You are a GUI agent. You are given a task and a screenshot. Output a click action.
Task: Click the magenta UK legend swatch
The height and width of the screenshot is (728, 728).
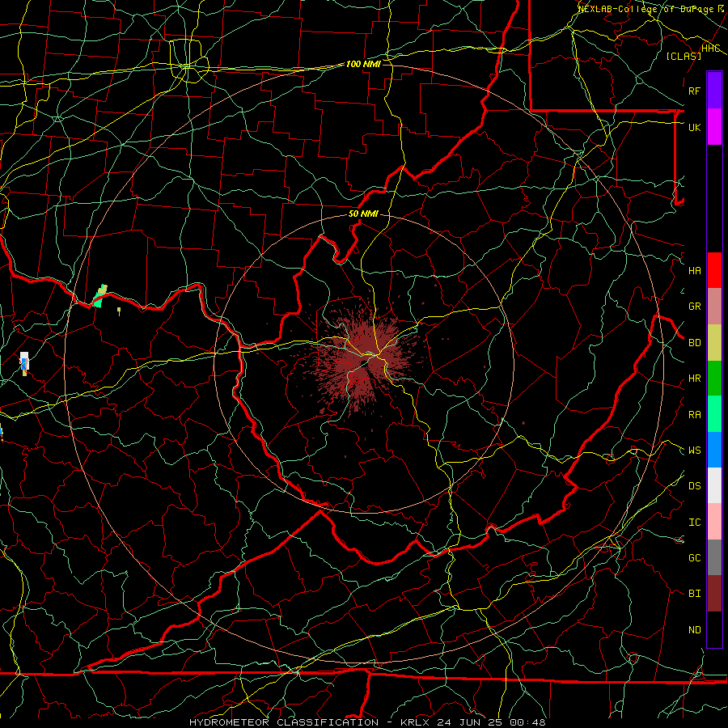[x=714, y=127]
